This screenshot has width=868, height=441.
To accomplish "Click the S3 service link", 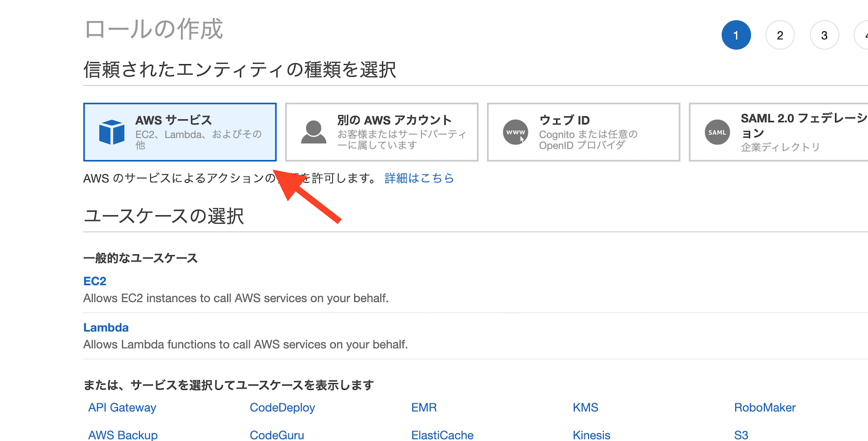I will tap(741, 435).
